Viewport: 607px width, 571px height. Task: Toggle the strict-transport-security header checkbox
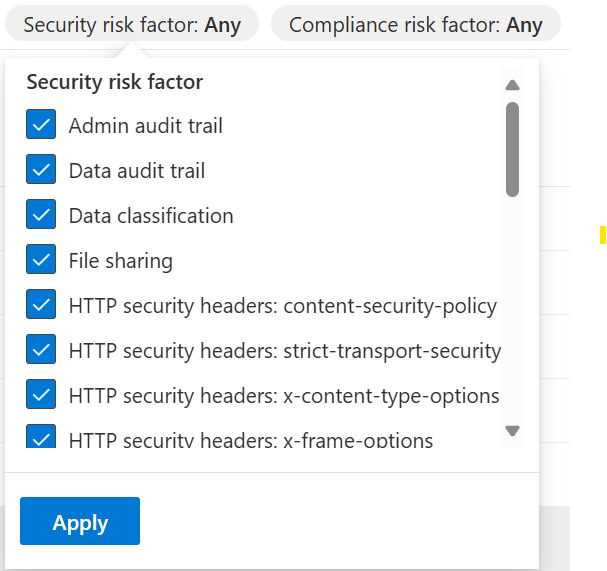click(42, 350)
